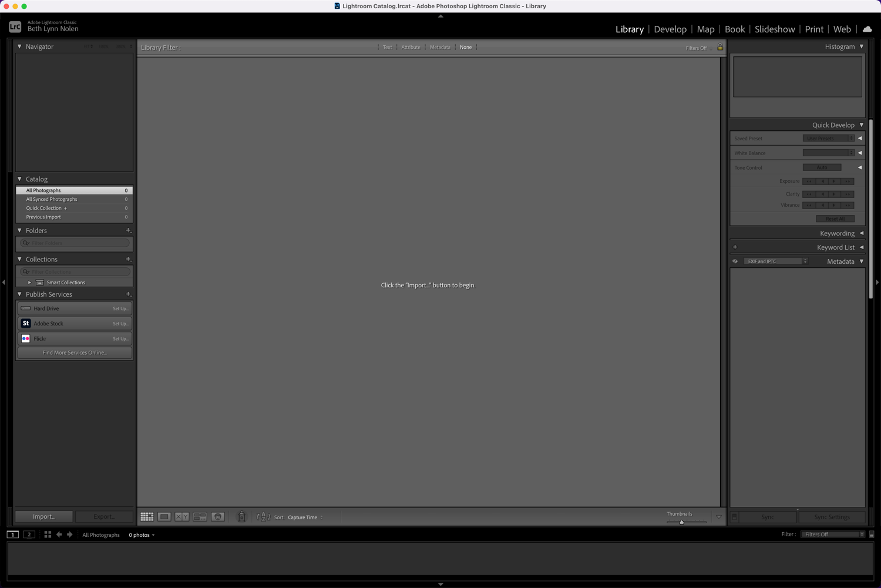Increase Clarity by large step
Screen dimensions: 881x588
848,194
